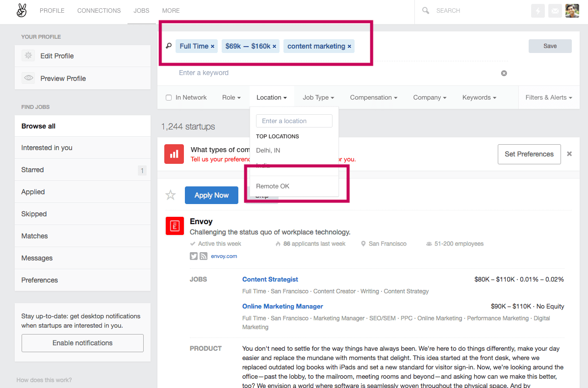Open Envoy's Twitter icon
This screenshot has width=588, height=388.
pyautogui.click(x=193, y=256)
